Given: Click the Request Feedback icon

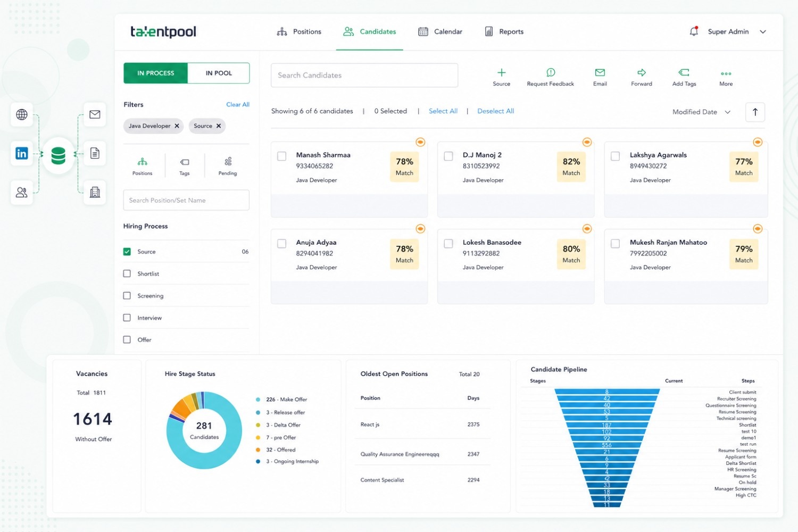Looking at the screenshot, I should click(x=551, y=72).
